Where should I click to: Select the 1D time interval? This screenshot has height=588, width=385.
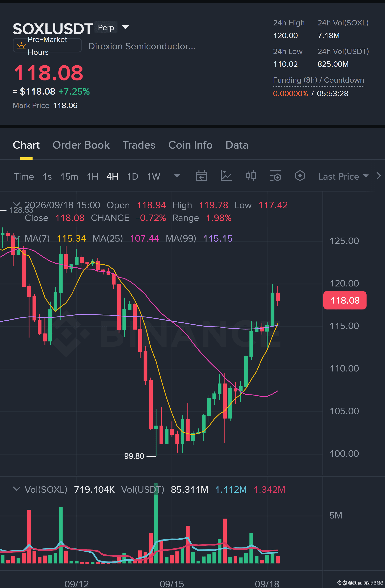(133, 176)
